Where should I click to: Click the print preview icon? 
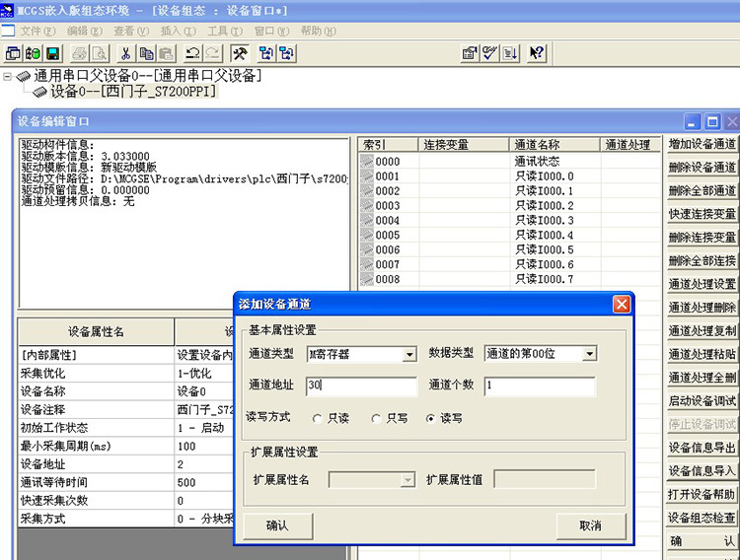pos(100,53)
